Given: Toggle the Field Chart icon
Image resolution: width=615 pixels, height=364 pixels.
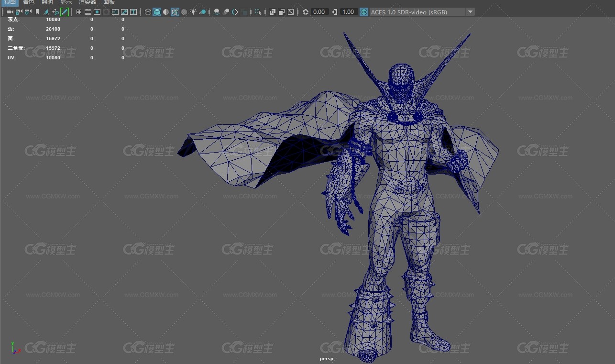Looking at the screenshot, I should [115, 12].
